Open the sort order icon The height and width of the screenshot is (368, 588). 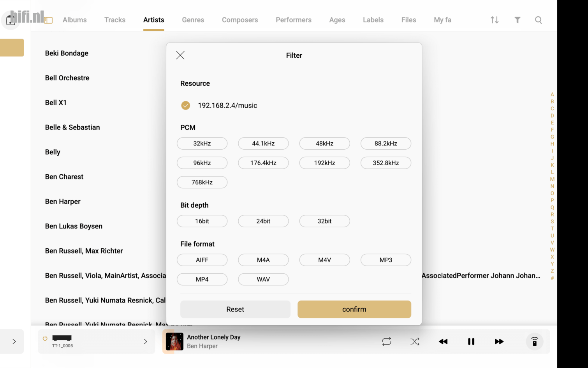495,20
